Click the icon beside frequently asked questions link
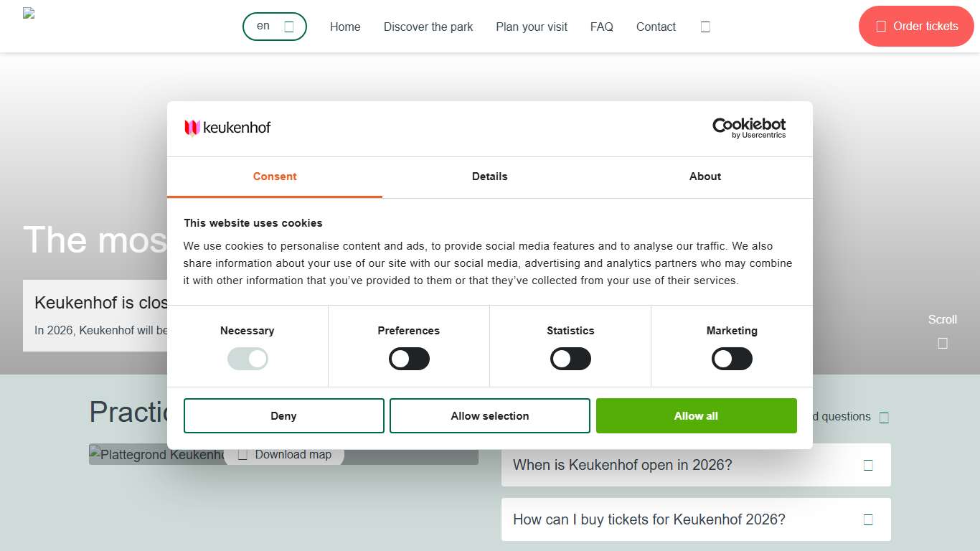Screen dimensions: 980x551 pyautogui.click(x=884, y=418)
